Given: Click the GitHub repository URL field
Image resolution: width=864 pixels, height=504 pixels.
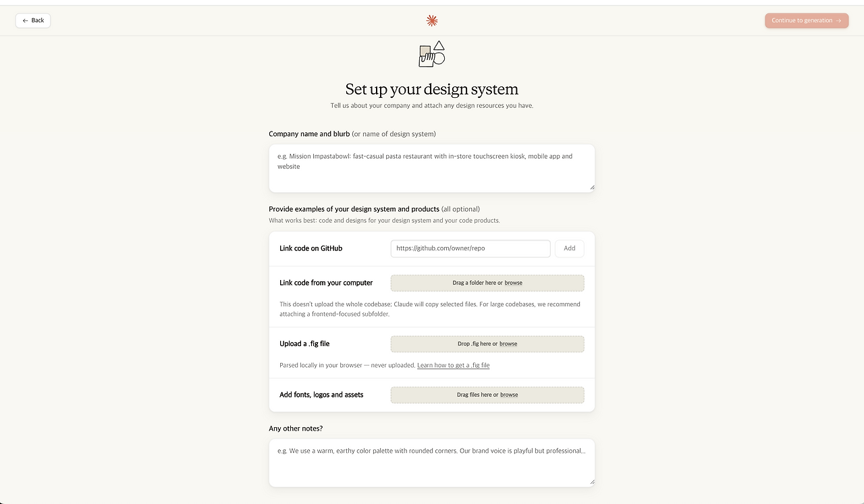Looking at the screenshot, I should tap(470, 248).
